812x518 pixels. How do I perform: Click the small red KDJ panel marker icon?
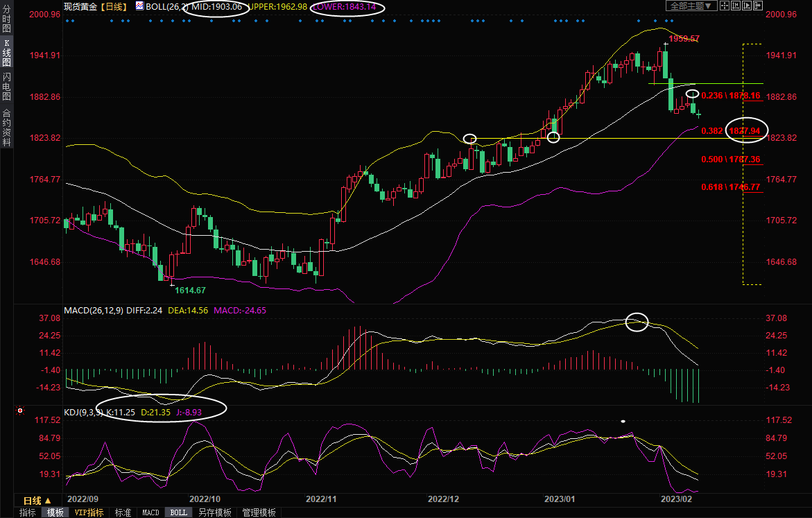point(19,411)
